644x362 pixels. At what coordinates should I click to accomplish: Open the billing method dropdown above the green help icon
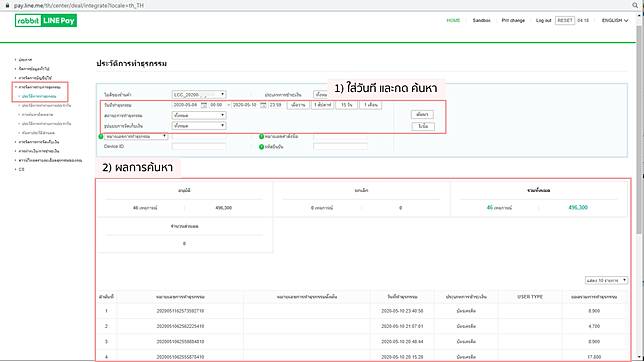tap(199, 126)
